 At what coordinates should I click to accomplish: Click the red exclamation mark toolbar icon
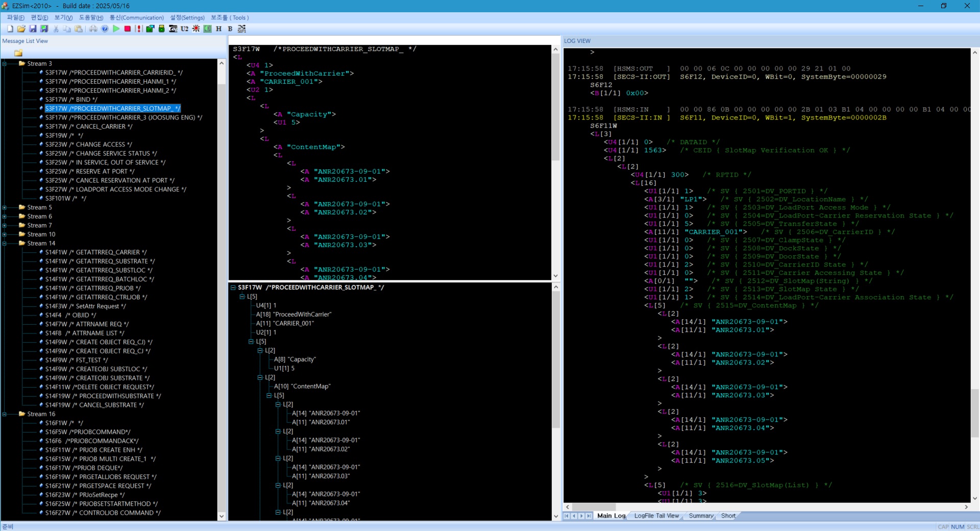tap(138, 29)
